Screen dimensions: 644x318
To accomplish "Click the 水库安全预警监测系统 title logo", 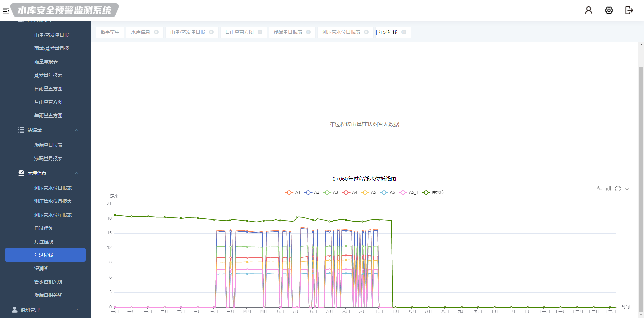I will (x=64, y=10).
